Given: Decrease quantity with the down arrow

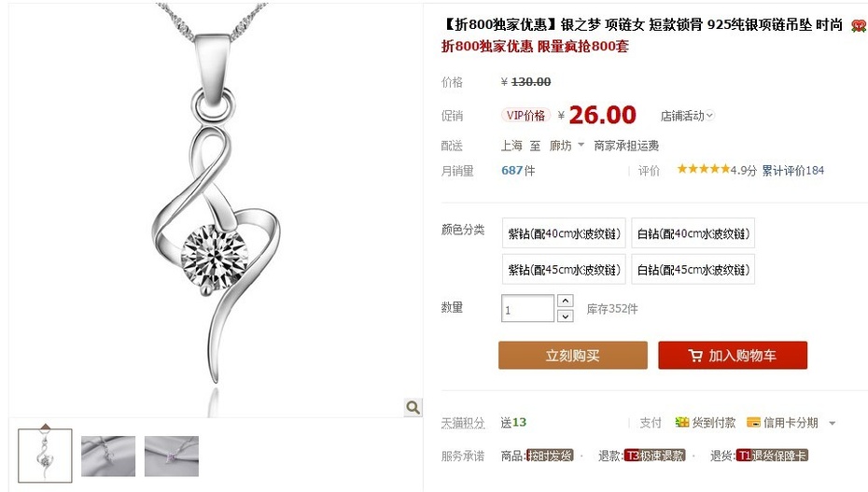Looking at the screenshot, I should (x=565, y=316).
